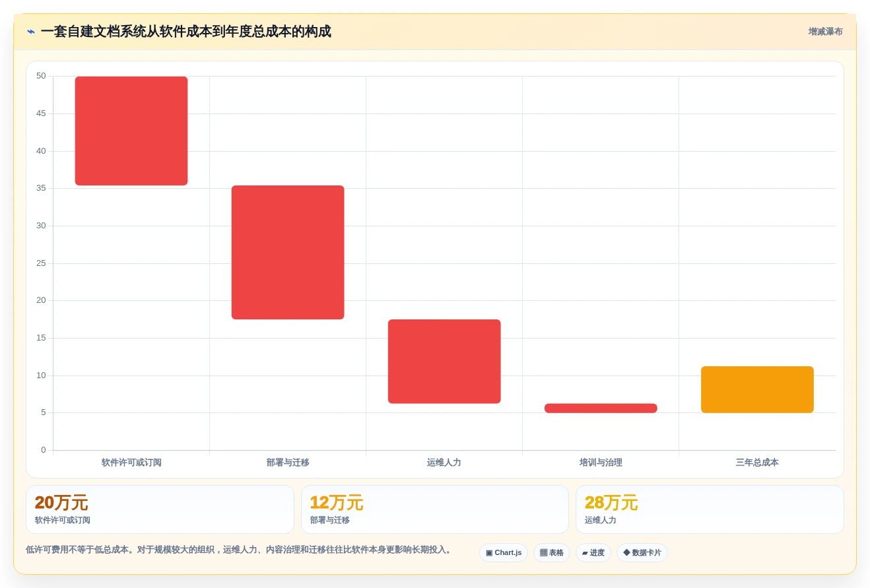Open the 12万元 部署与迁移 data card
The height and width of the screenshot is (588, 870).
(x=435, y=509)
